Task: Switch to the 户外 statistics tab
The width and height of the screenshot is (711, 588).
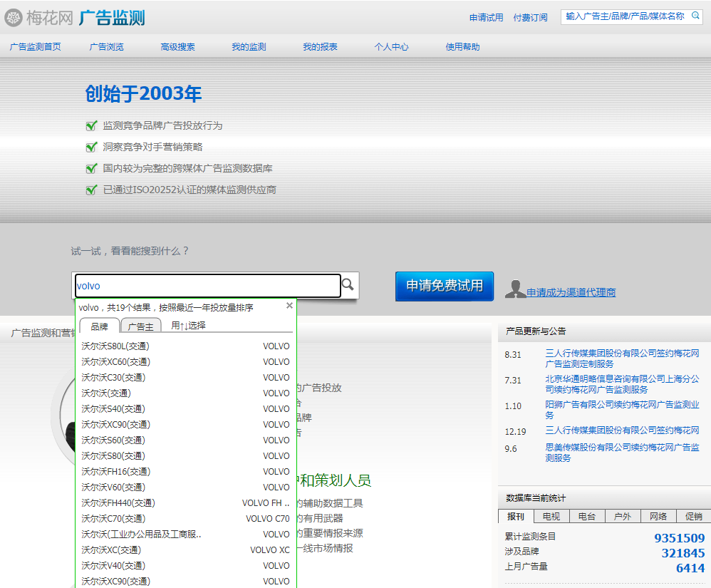Action: [x=623, y=516]
